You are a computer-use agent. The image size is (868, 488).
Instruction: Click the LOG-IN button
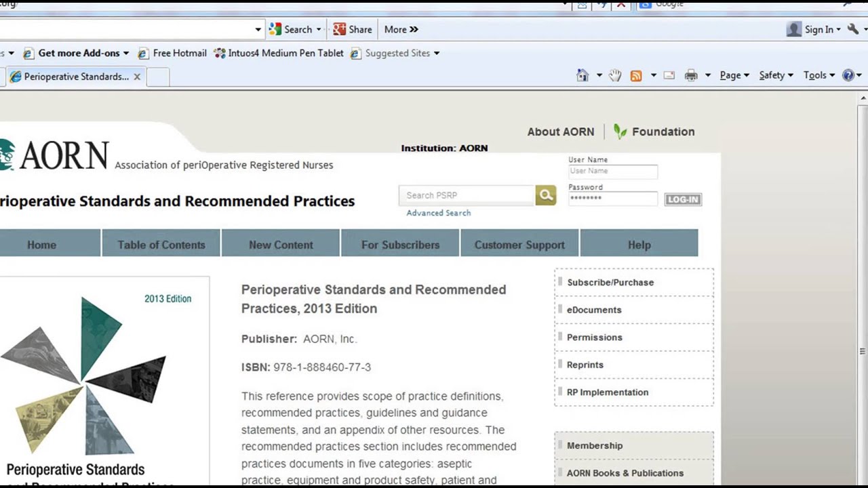[683, 199]
